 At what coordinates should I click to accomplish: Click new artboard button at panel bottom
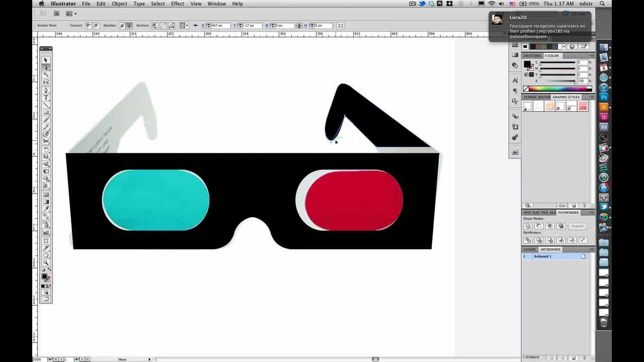[x=574, y=358]
